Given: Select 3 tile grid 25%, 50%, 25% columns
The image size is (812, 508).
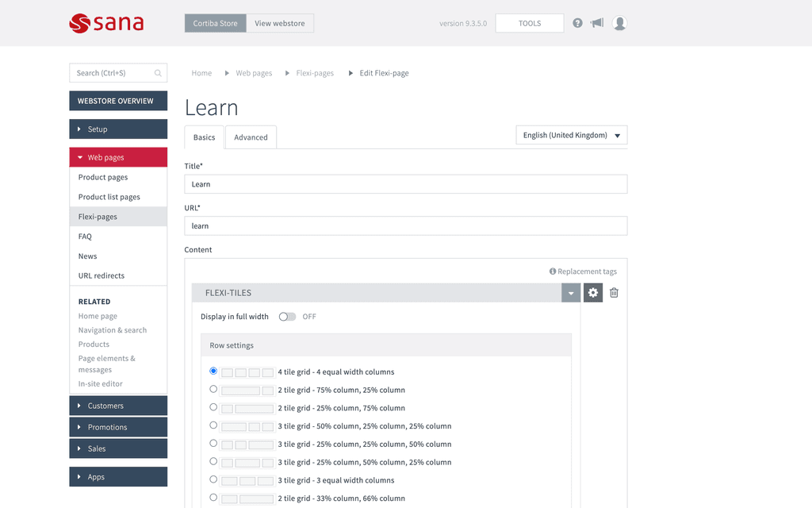Looking at the screenshot, I should (213, 461).
